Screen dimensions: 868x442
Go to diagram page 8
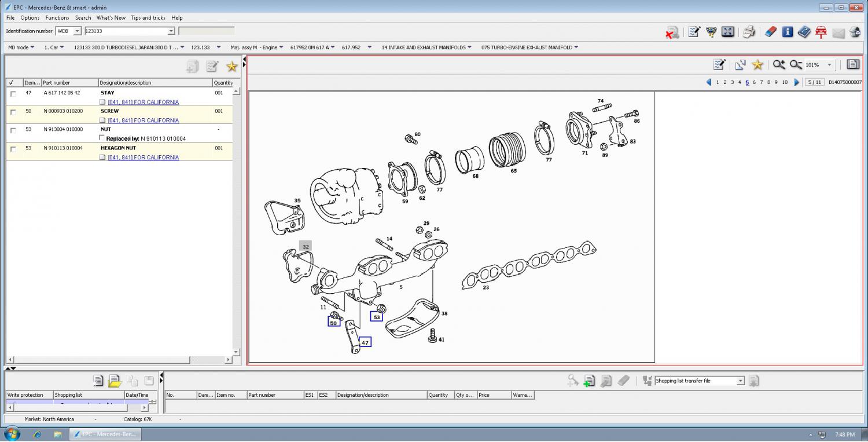pyautogui.click(x=768, y=82)
